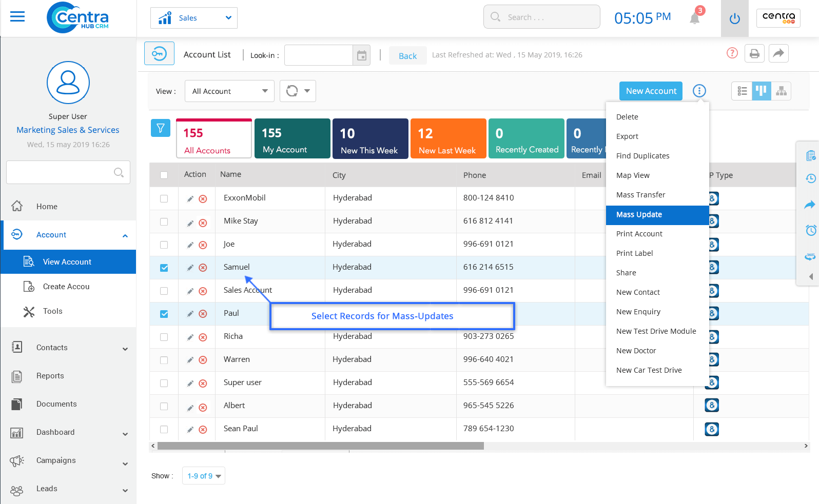Open the Sales module dropdown
819x504 pixels.
194,18
